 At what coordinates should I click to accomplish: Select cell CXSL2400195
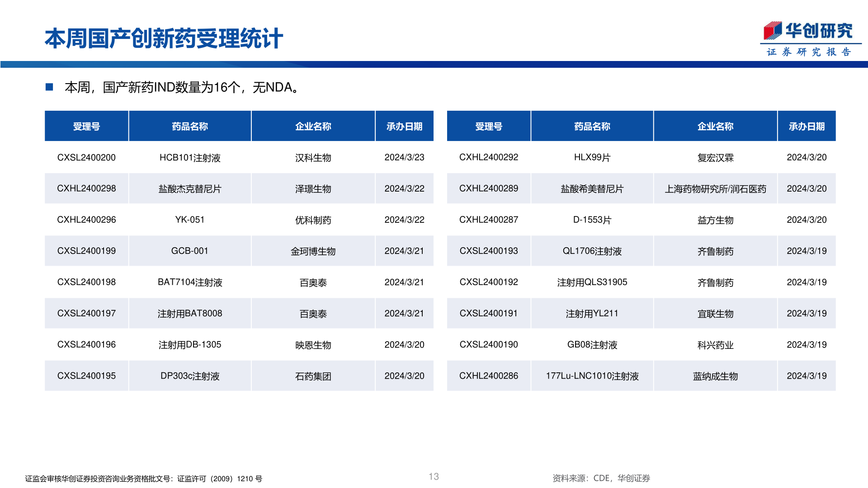(x=86, y=375)
